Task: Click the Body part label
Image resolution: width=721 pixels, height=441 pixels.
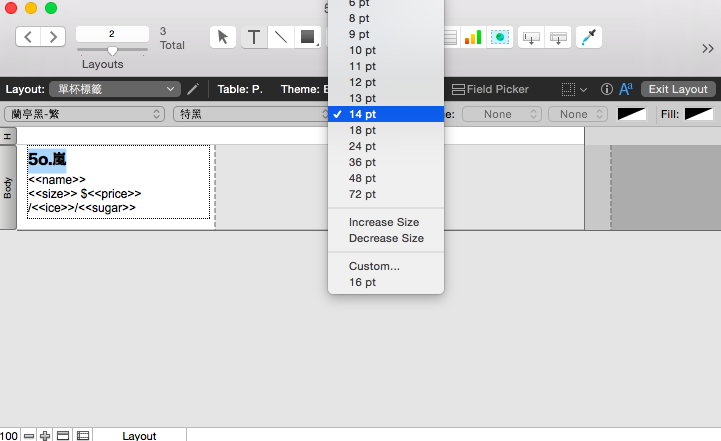Action: point(8,188)
